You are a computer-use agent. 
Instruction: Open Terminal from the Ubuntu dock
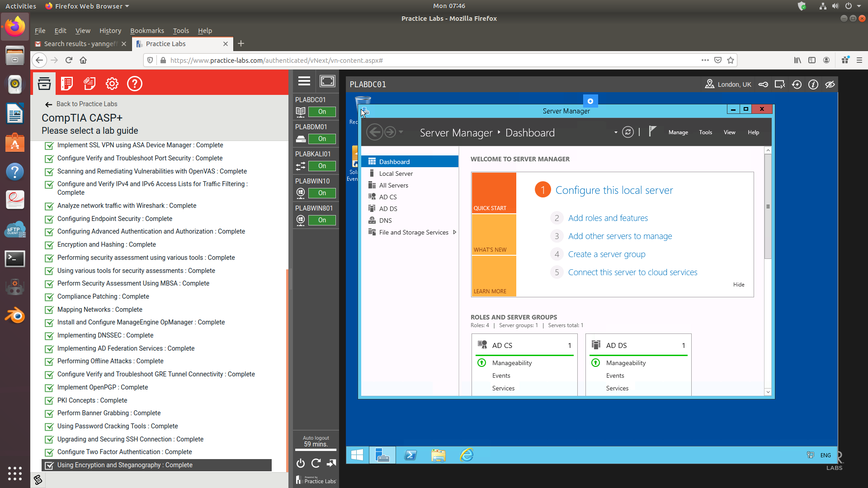pos(15,259)
